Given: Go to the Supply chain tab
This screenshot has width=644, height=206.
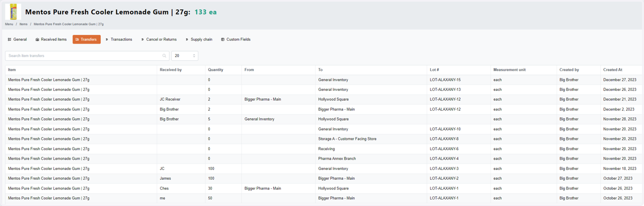Looking at the screenshot, I should pyautogui.click(x=199, y=39).
